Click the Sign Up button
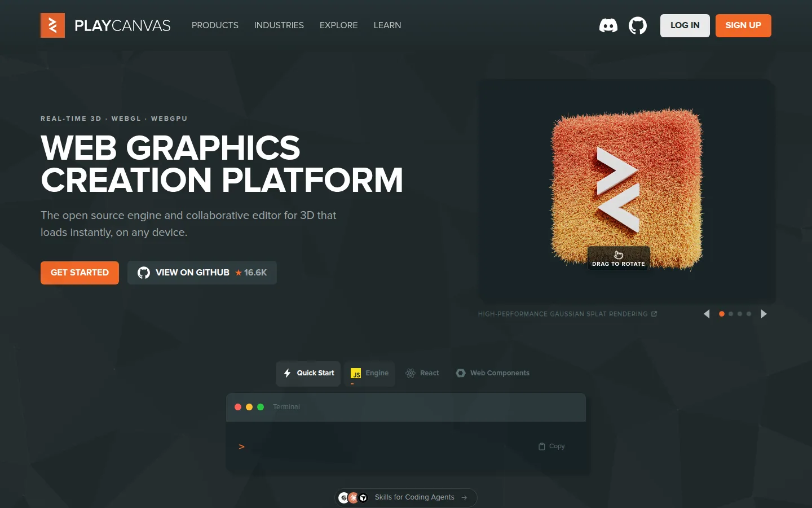 (x=743, y=25)
